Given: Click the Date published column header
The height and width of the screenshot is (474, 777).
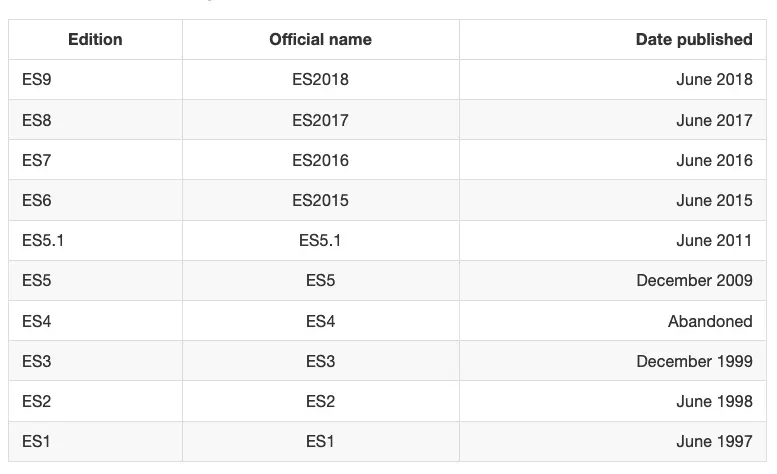Looking at the screenshot, I should [694, 40].
